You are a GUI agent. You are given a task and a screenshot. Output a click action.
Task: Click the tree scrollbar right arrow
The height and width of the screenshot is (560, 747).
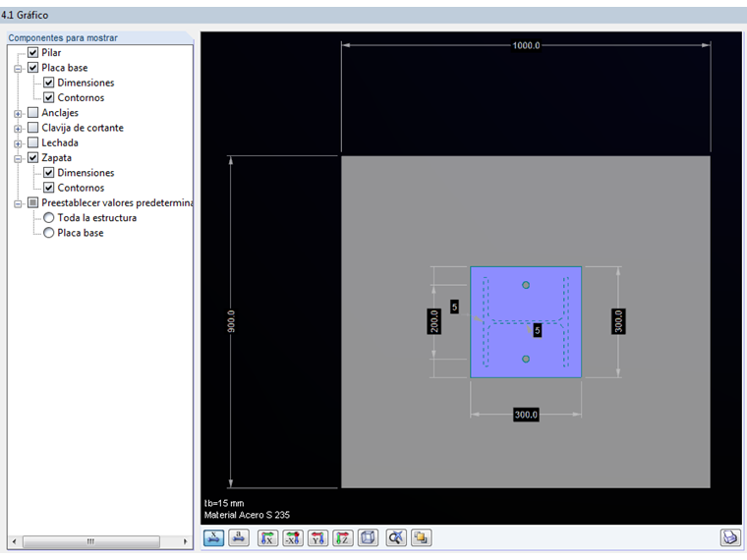[186, 541]
